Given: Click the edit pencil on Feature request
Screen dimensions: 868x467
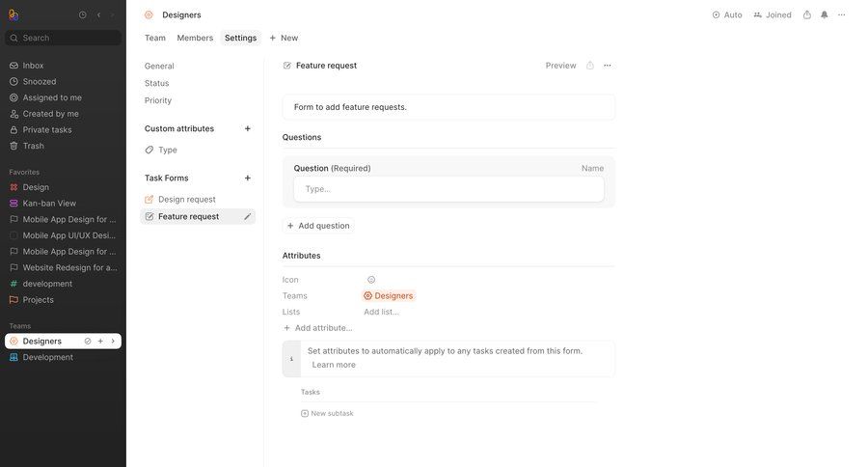Looking at the screenshot, I should click(248, 216).
